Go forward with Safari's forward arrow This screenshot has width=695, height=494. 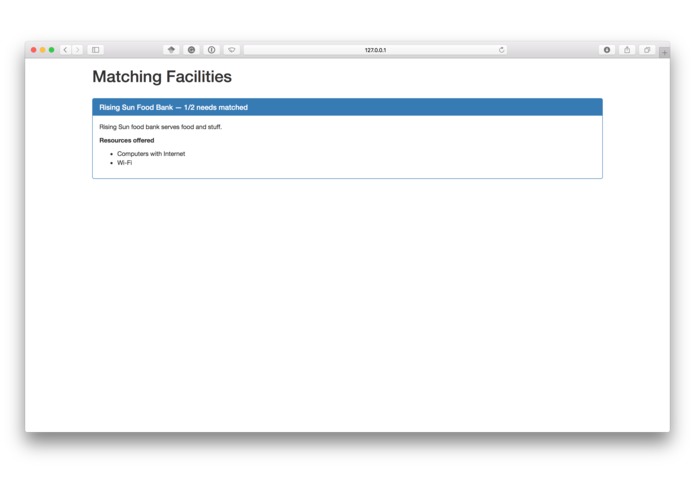pos(77,50)
